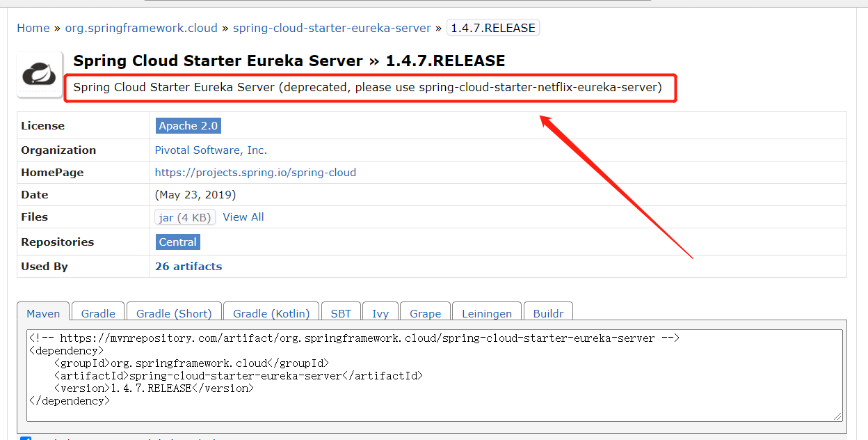Switch to the Gradle tab
Screen dimensions: 868x440
(97, 313)
